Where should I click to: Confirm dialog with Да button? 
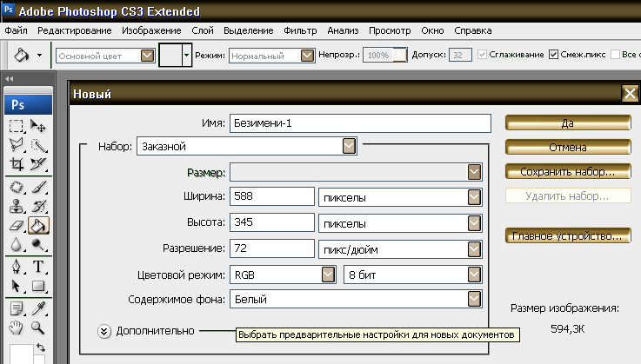pos(568,123)
